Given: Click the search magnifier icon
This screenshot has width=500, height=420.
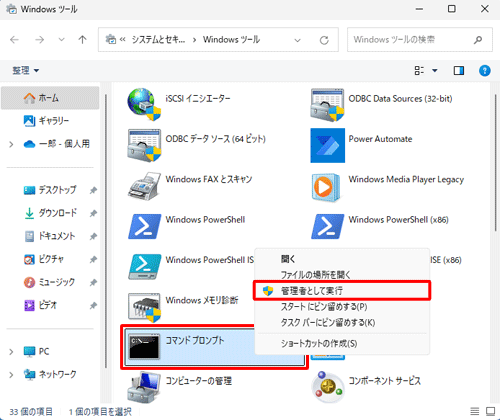Looking at the screenshot, I should (x=478, y=40).
